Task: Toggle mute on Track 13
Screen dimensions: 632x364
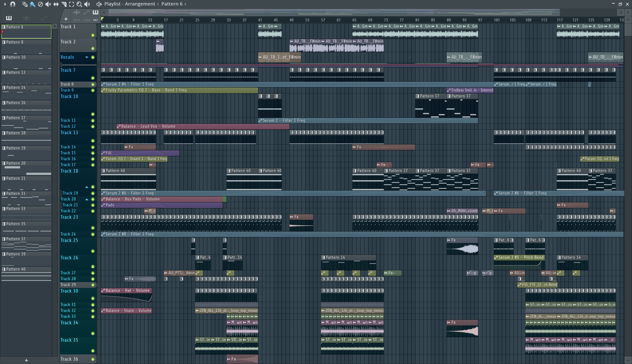Action: coord(93,141)
